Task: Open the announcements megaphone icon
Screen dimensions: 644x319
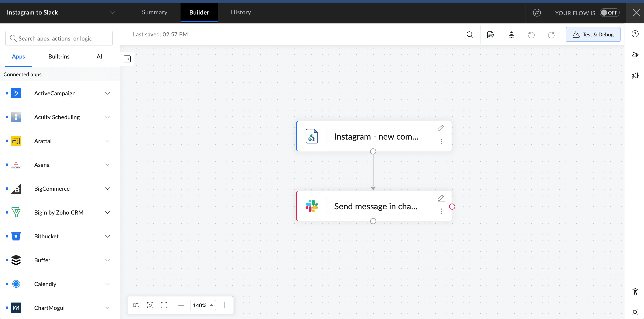Action: tap(635, 75)
